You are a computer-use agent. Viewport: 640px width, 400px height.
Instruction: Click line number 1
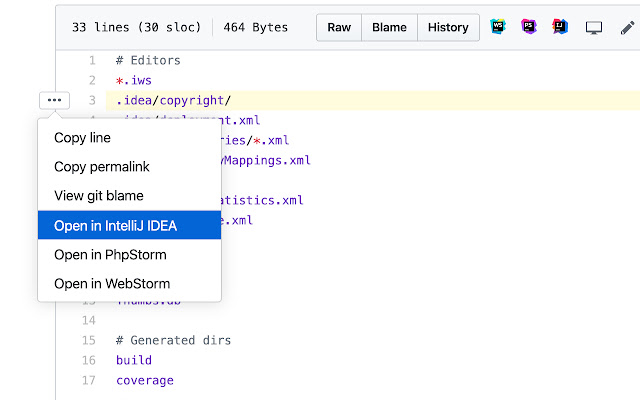pos(92,60)
